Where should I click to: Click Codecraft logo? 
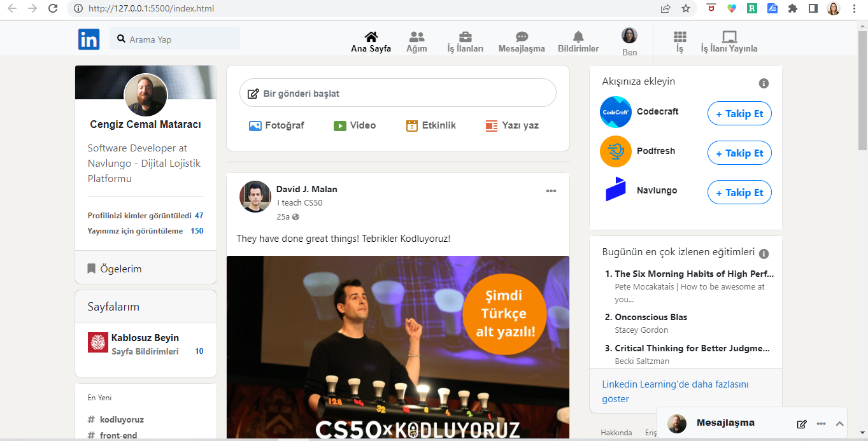(x=616, y=112)
